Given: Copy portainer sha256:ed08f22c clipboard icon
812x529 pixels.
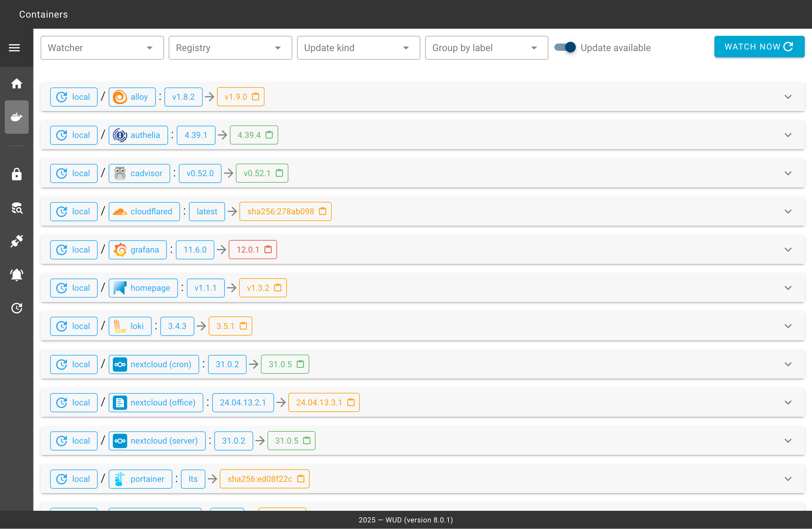Looking at the screenshot, I should (x=301, y=478).
